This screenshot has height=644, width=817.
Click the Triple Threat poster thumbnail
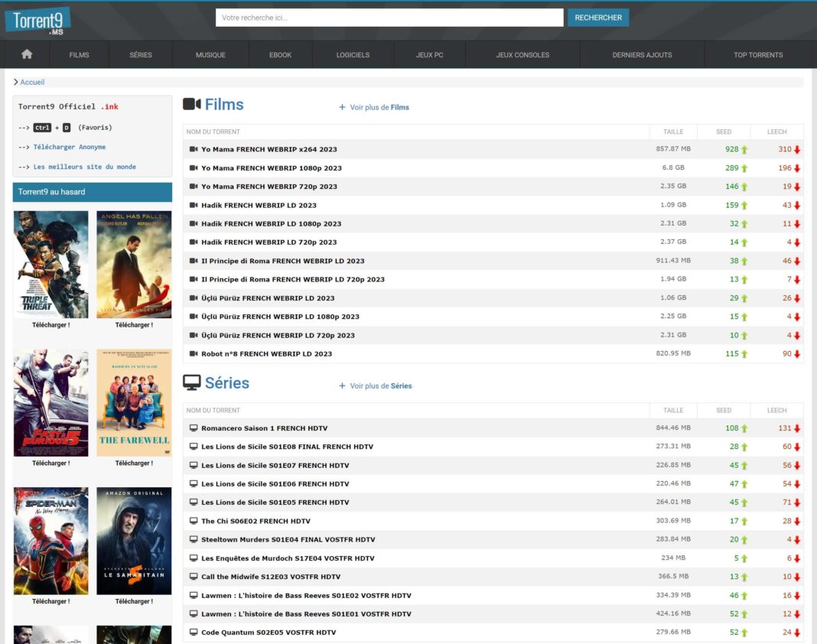[51, 265]
